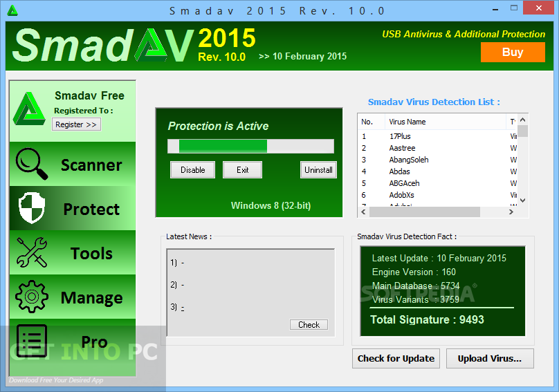Click the Smadav Virus Detection List heading
The width and height of the screenshot is (559, 392).
click(x=434, y=102)
